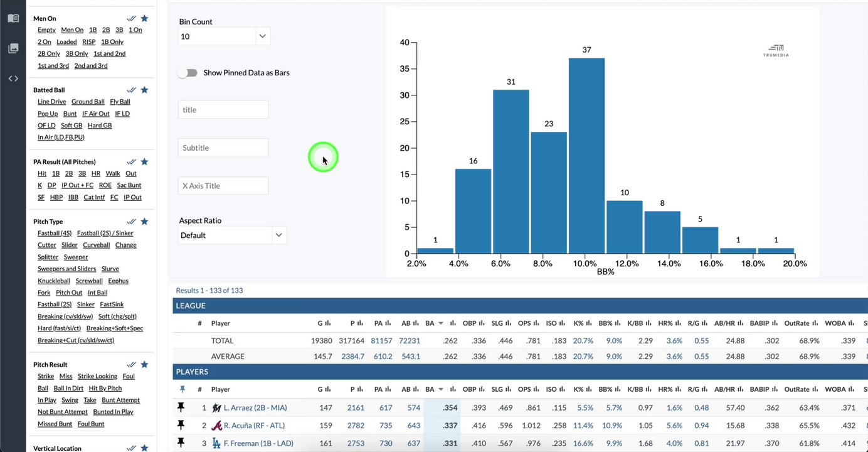The height and width of the screenshot is (452, 868).
Task: Select the RISP filter
Action: 89,42
